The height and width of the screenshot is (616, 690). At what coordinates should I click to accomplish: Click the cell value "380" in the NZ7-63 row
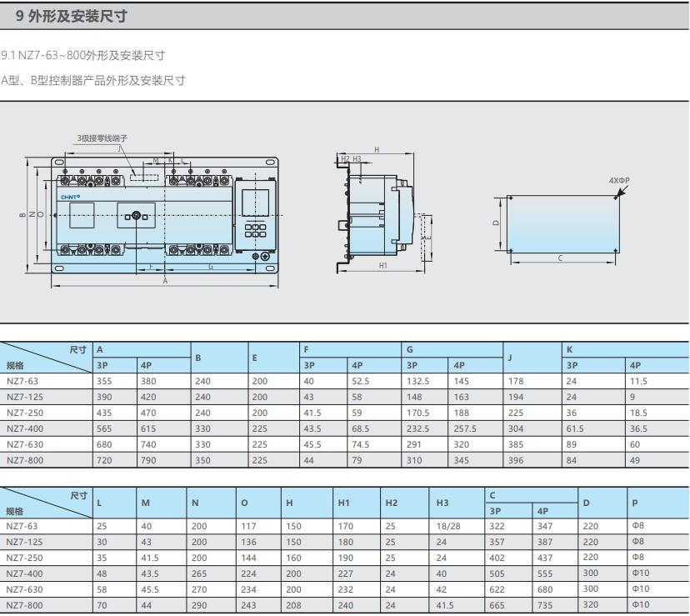148,381
